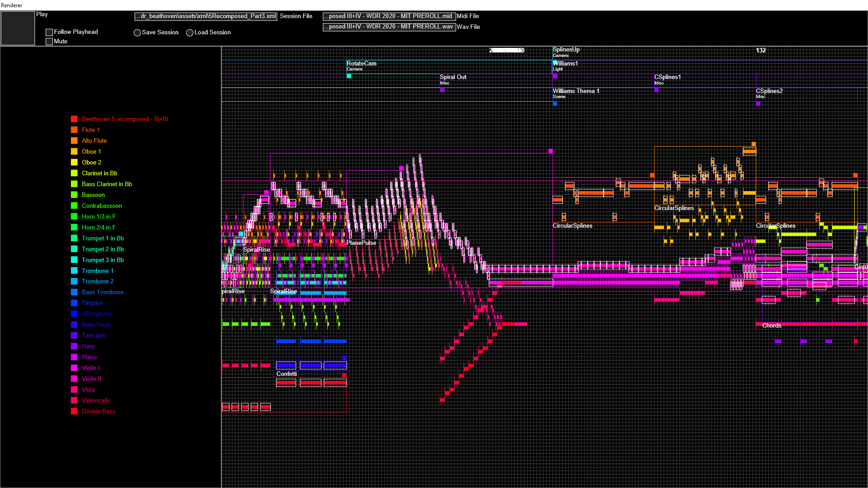Screen dimensions: 868x488
Task: Click the Timpani blue swatch
Action: [74, 303]
